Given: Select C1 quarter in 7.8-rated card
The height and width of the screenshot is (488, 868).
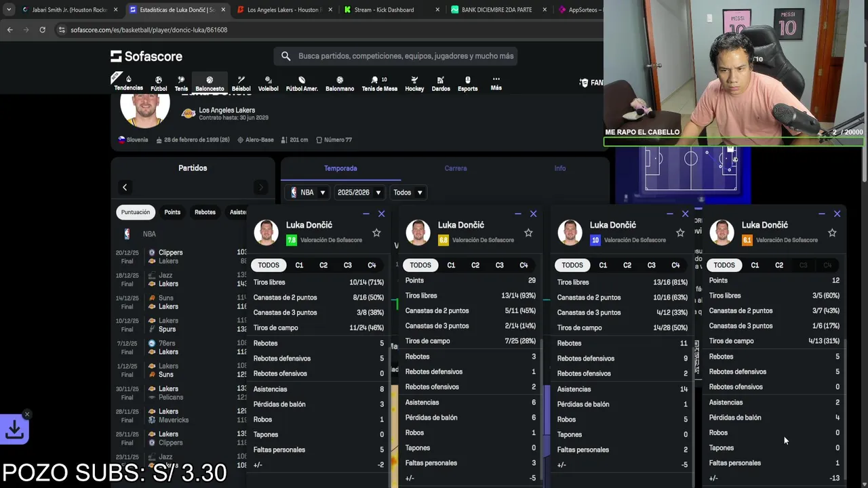Looking at the screenshot, I should coord(299,265).
